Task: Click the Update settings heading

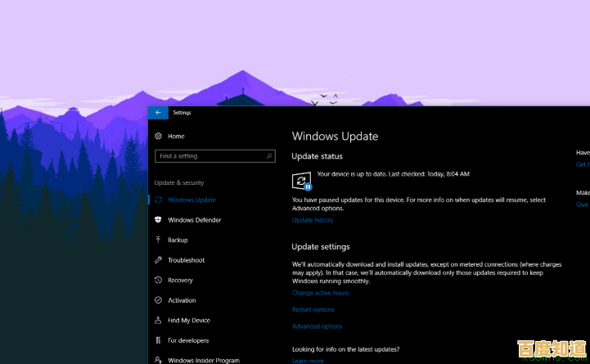Action: tap(321, 247)
